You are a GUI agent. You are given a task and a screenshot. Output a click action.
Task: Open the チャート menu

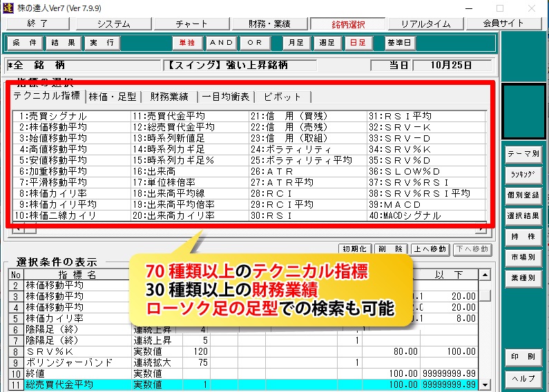coord(191,23)
